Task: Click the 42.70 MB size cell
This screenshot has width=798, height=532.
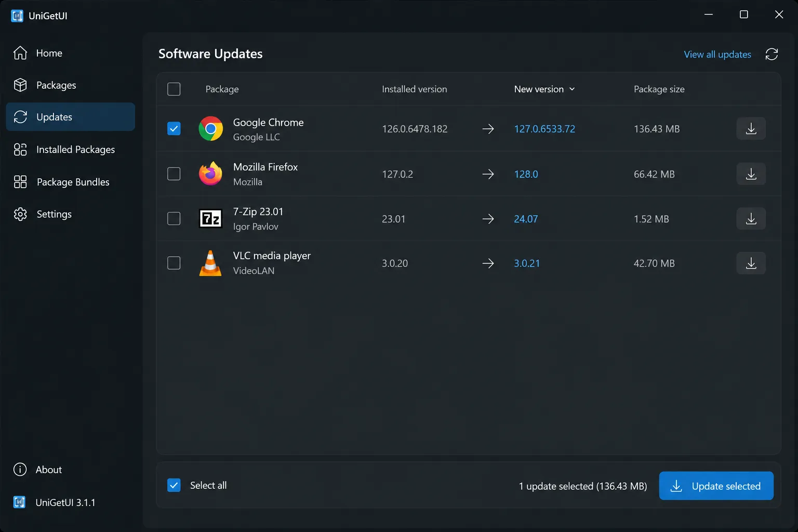Action: (654, 263)
